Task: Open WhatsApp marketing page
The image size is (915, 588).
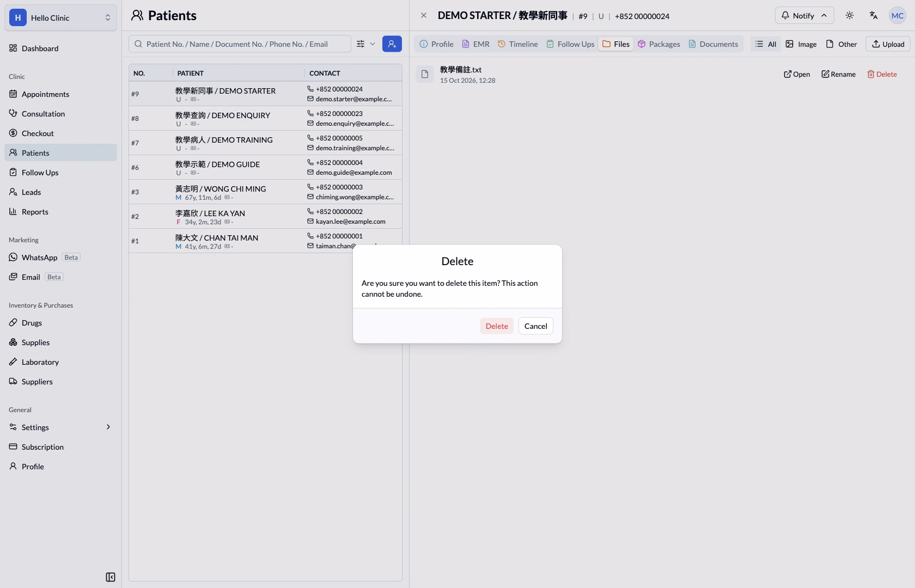Action: tap(60, 257)
